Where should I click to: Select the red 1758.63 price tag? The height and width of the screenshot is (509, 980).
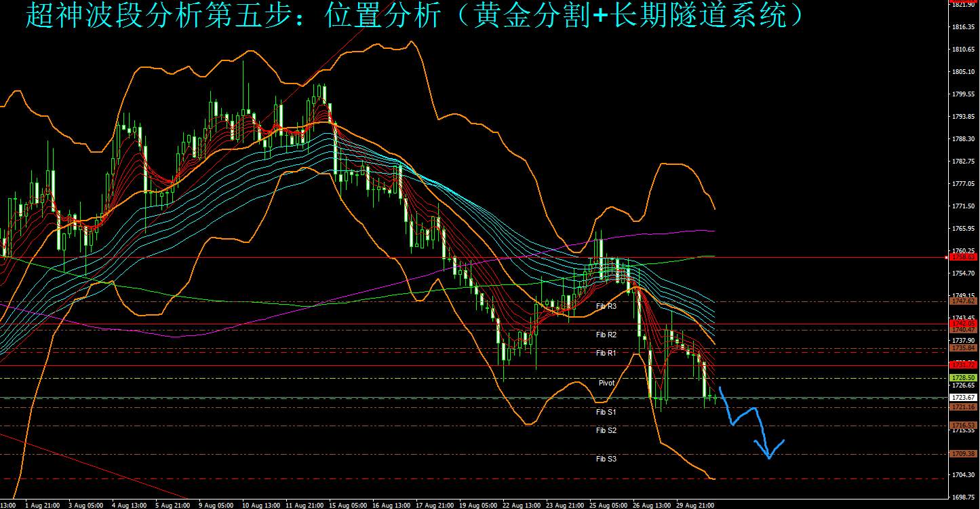tap(964, 257)
